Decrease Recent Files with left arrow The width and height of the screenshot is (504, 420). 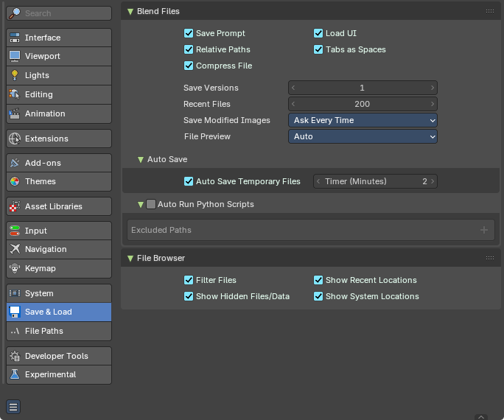coord(293,104)
